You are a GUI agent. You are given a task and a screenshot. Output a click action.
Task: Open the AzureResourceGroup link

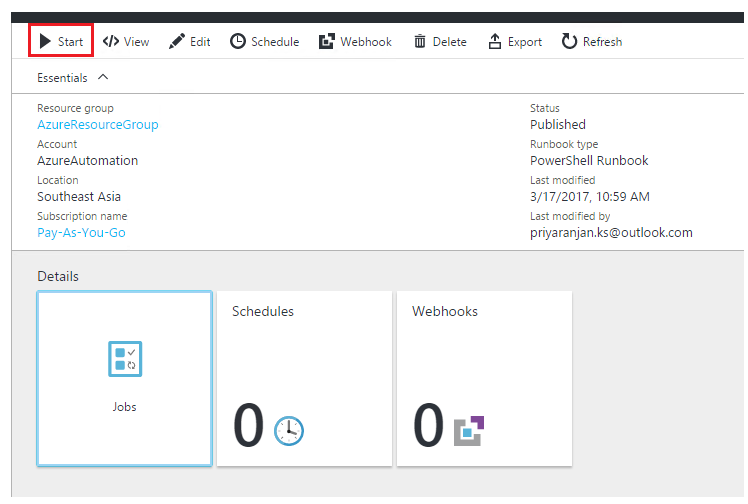[98, 124]
